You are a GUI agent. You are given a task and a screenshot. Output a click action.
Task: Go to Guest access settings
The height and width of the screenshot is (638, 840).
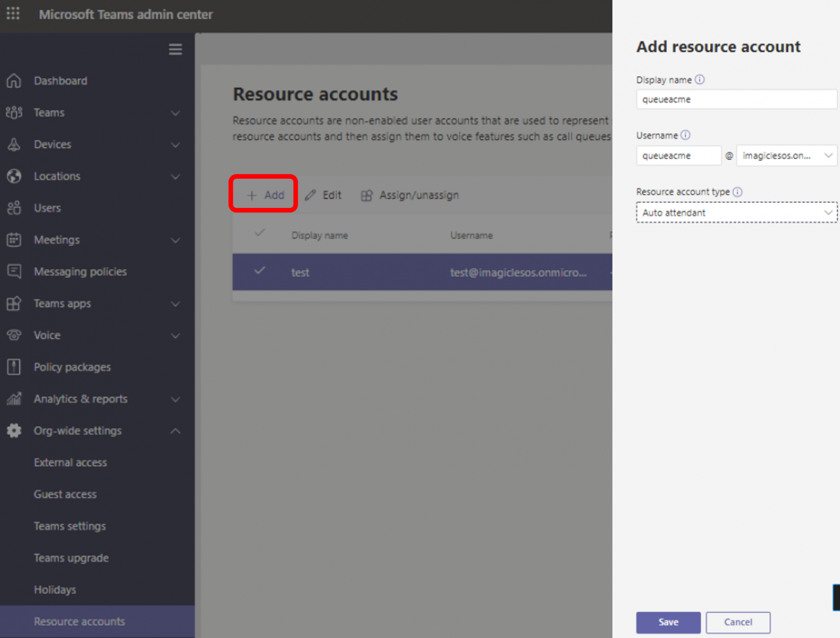point(65,494)
